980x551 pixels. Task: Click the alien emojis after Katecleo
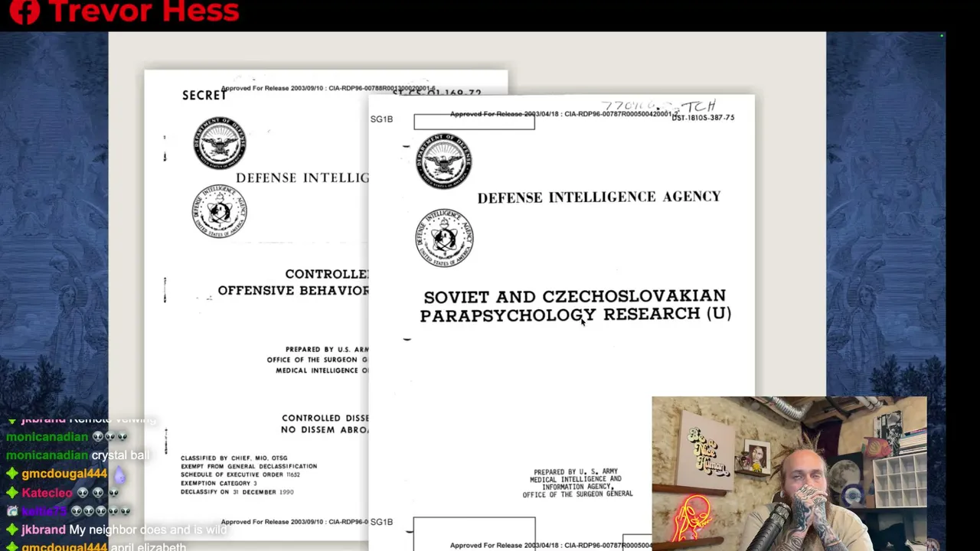98,493
